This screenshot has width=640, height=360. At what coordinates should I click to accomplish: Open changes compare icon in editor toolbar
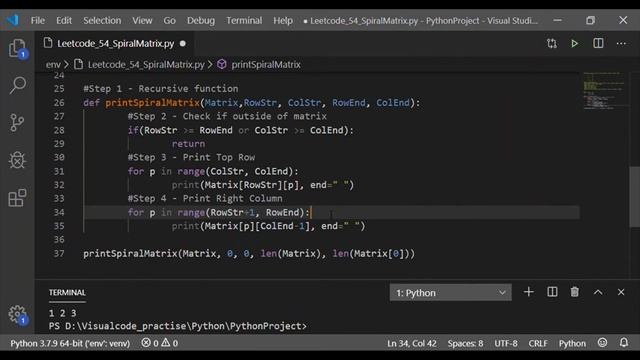coord(552,43)
